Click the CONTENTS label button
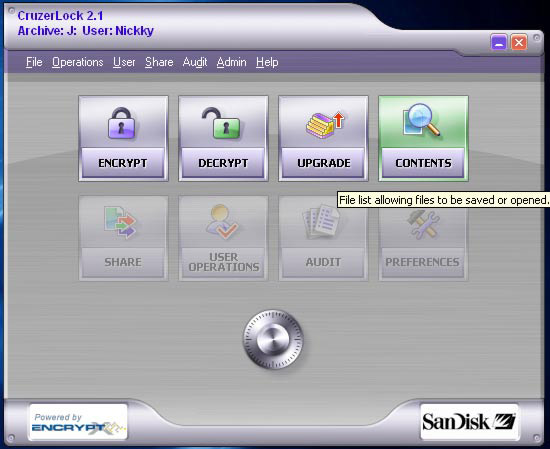The image size is (550, 449). (x=423, y=163)
